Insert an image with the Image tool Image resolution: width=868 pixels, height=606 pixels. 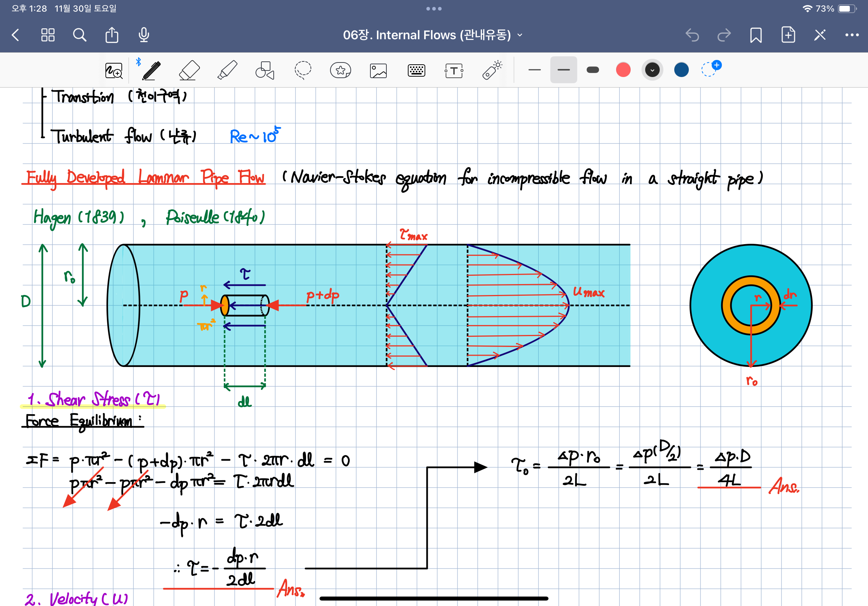378,70
